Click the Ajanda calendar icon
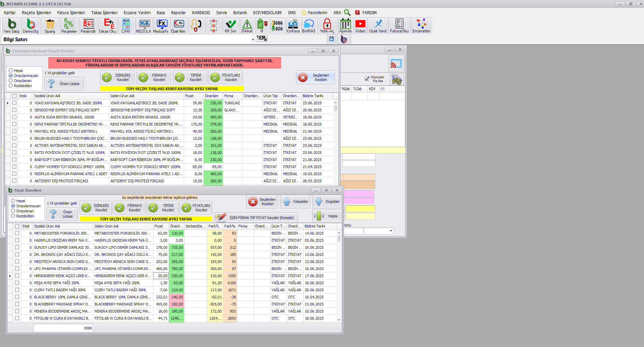This screenshot has width=644, height=347. (345, 26)
